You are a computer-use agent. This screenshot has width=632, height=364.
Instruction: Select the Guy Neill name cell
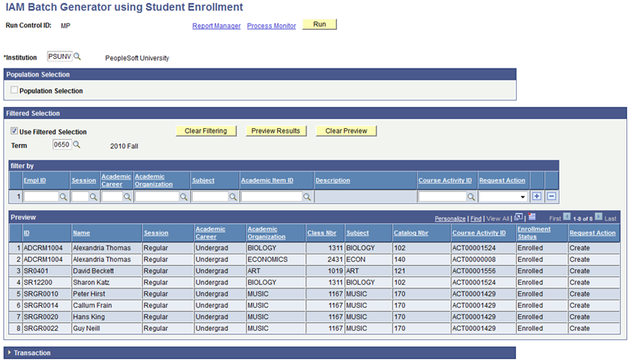click(x=106, y=329)
